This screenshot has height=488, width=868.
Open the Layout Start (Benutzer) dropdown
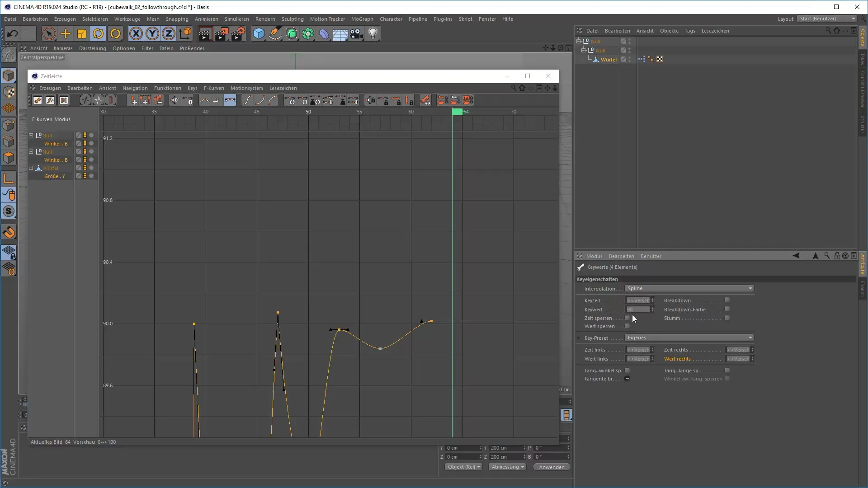click(x=827, y=19)
